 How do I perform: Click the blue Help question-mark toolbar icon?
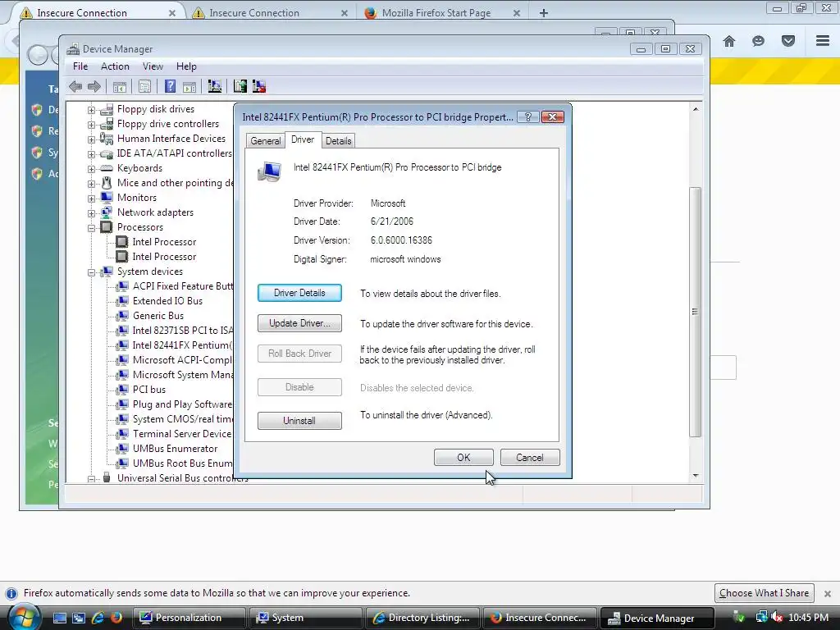click(x=170, y=86)
